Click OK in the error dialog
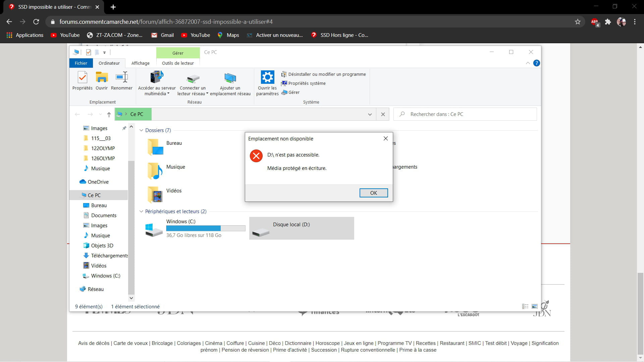This screenshot has width=644, height=362. (374, 193)
